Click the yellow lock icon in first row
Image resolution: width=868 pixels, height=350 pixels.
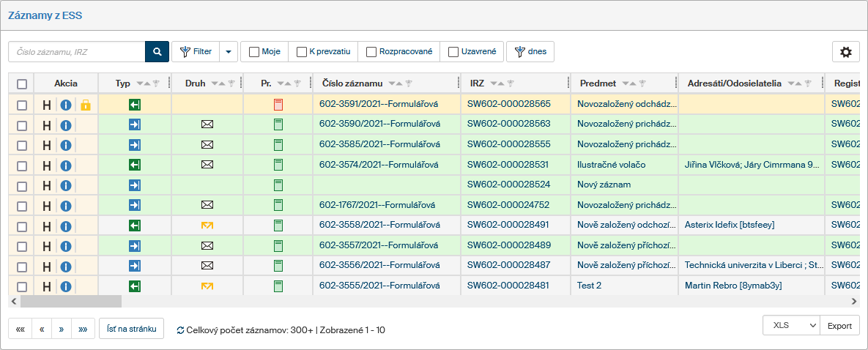pyautogui.click(x=85, y=105)
